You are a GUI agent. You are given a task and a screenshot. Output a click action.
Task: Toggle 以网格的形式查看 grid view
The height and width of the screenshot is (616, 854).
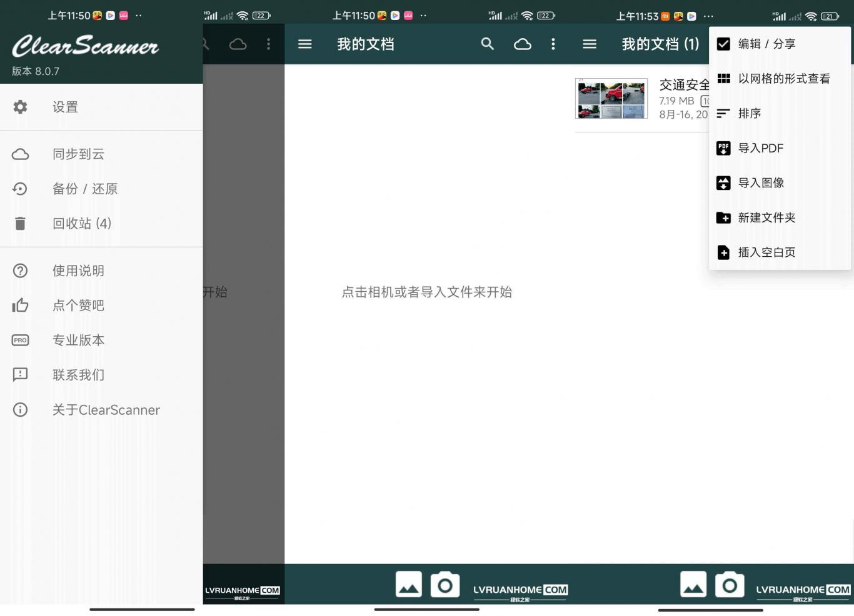click(783, 79)
